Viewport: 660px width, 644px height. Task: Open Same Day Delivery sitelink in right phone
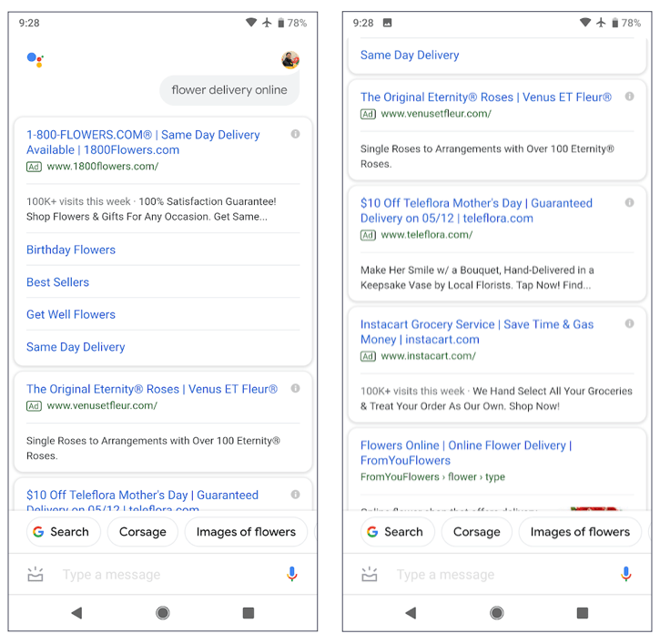click(410, 56)
